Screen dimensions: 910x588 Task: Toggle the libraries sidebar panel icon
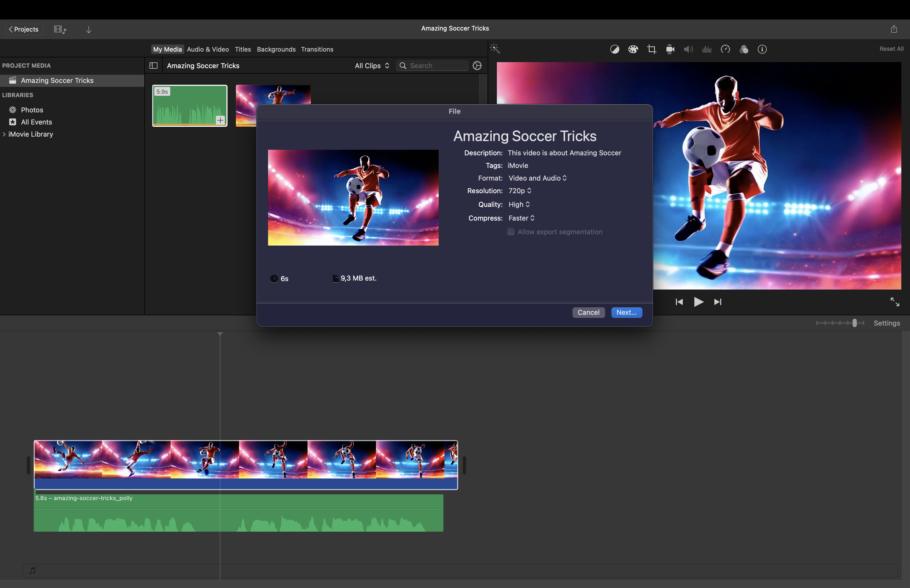click(154, 66)
